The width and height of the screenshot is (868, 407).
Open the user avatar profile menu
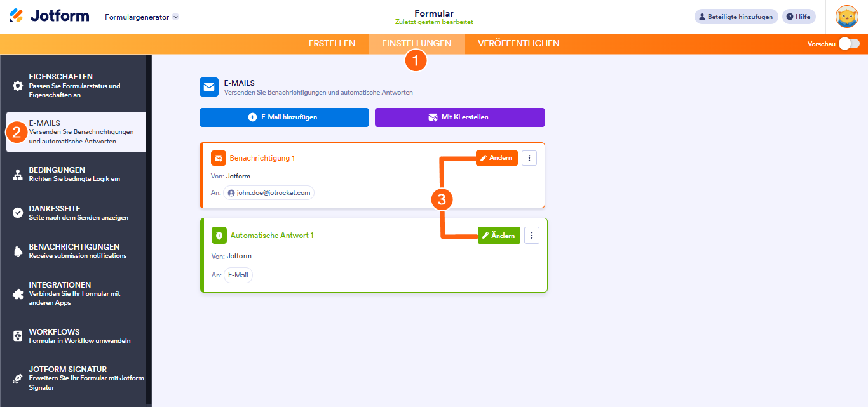coord(847,17)
